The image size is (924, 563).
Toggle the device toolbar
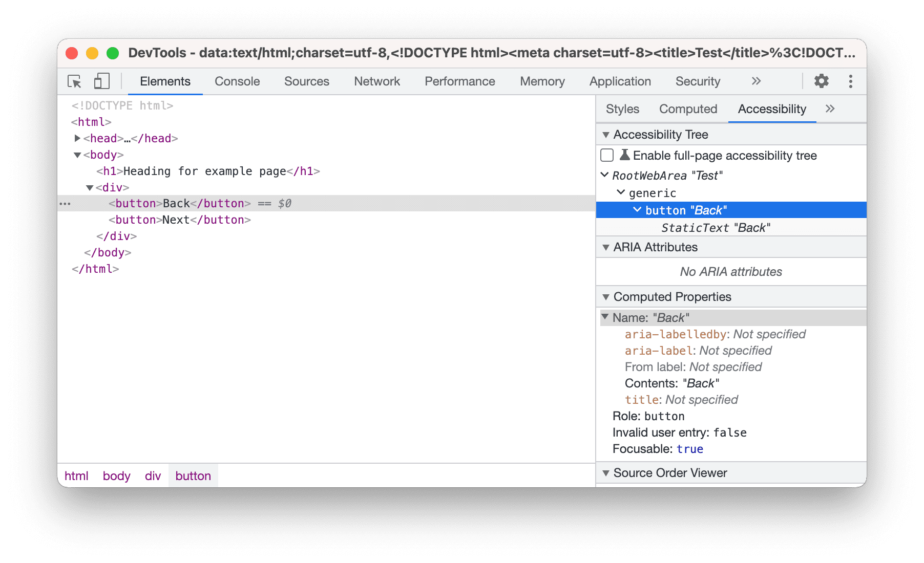point(101,81)
